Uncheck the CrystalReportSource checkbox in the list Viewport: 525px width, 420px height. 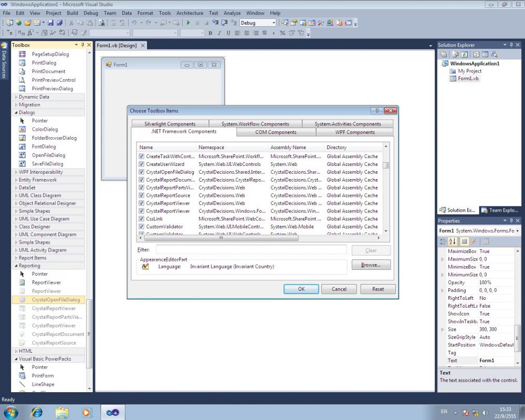(x=141, y=195)
